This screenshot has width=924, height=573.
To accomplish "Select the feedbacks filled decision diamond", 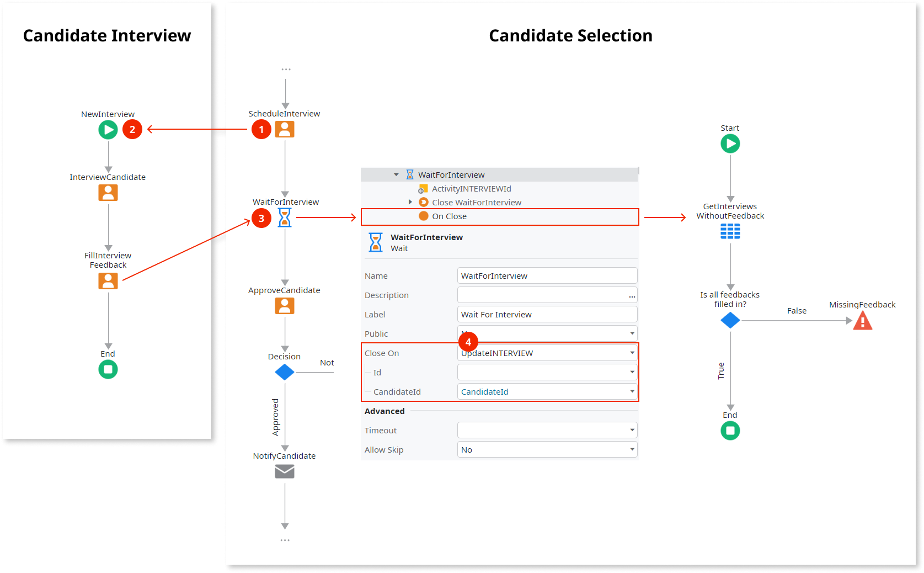I will (x=730, y=320).
